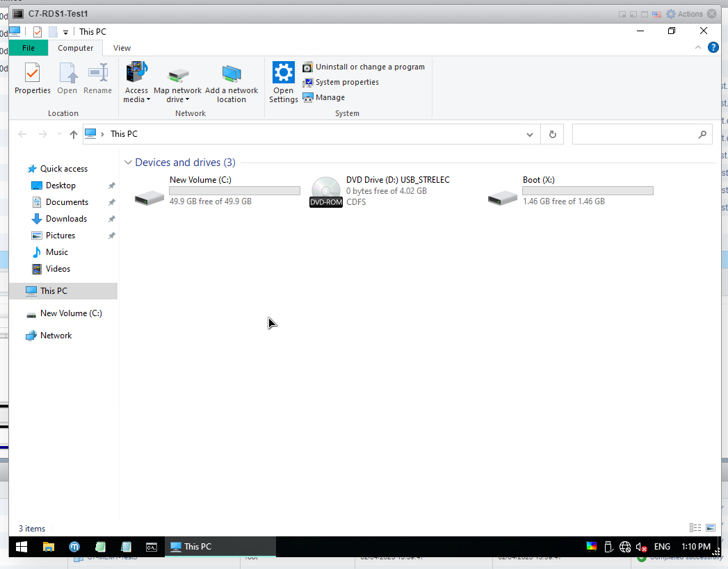Switch to large icons view in status bar

pos(711,528)
